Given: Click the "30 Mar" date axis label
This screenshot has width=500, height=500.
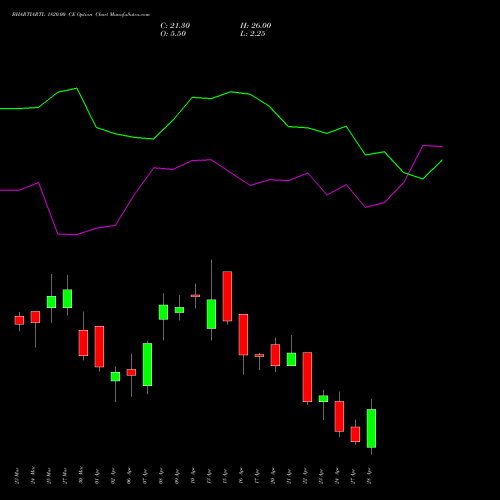Looking at the screenshot, I should [x=81, y=476].
